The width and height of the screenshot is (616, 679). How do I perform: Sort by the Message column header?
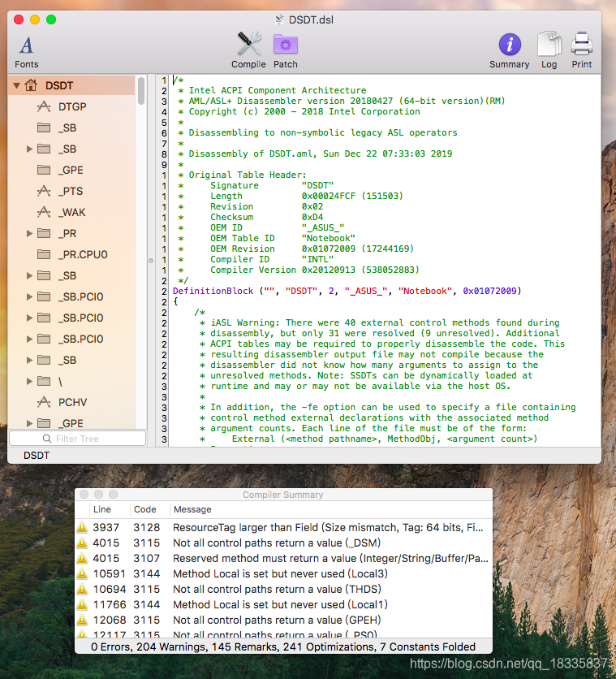coord(331,509)
